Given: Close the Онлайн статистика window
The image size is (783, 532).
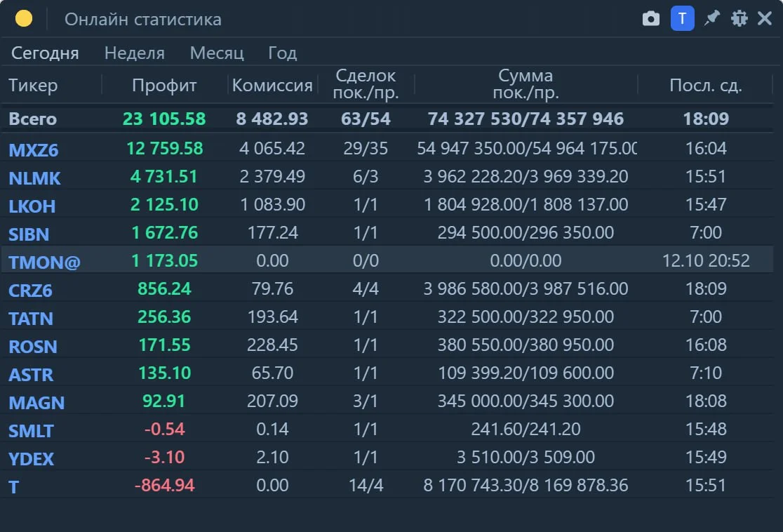Looking at the screenshot, I should [x=765, y=18].
